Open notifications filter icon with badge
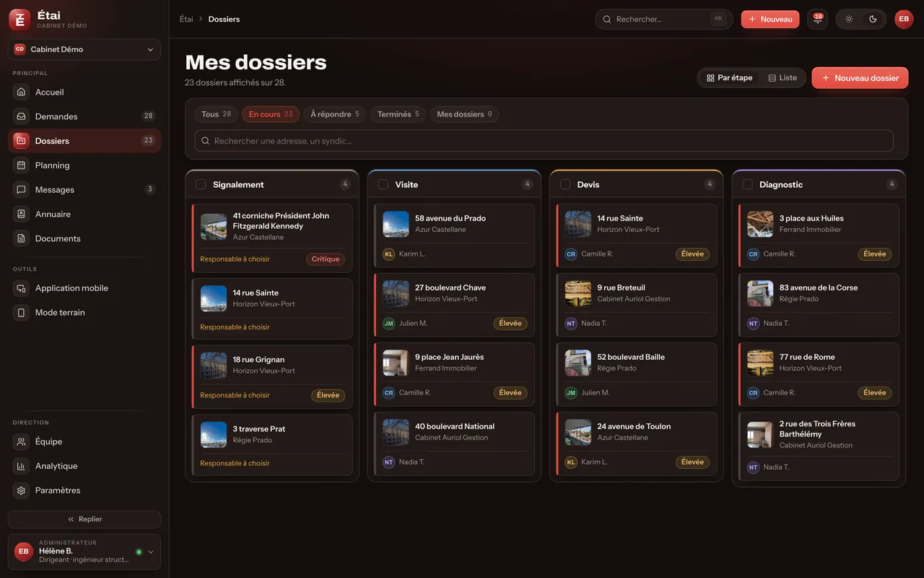 817,20
